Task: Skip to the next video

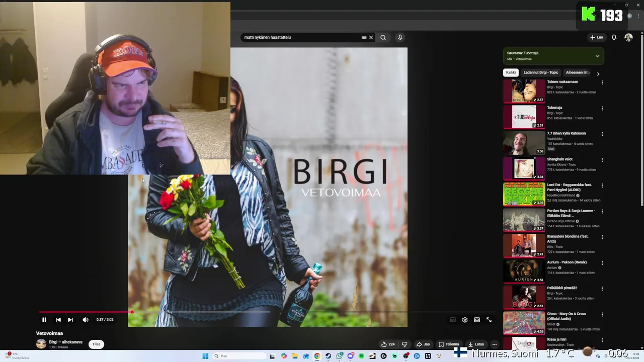Action: click(70, 320)
